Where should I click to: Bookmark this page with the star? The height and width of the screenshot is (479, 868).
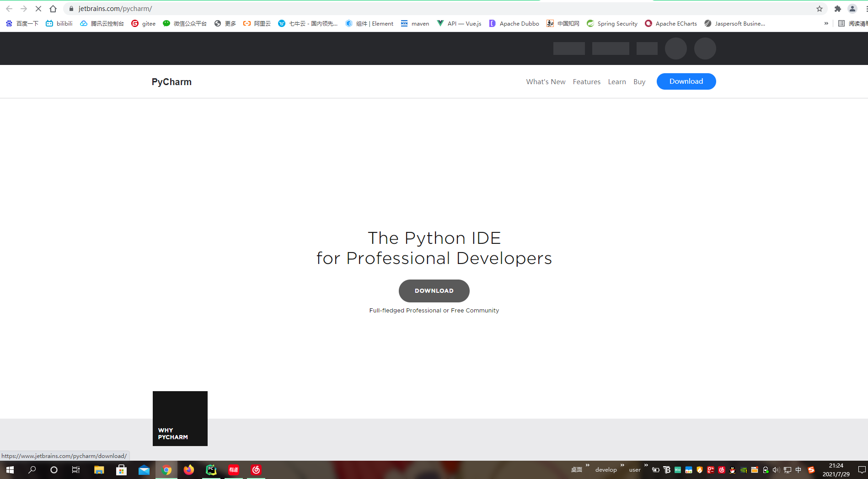point(820,9)
